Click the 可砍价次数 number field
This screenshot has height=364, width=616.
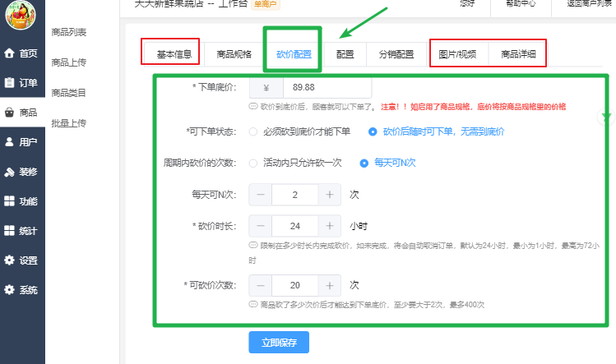(295, 285)
